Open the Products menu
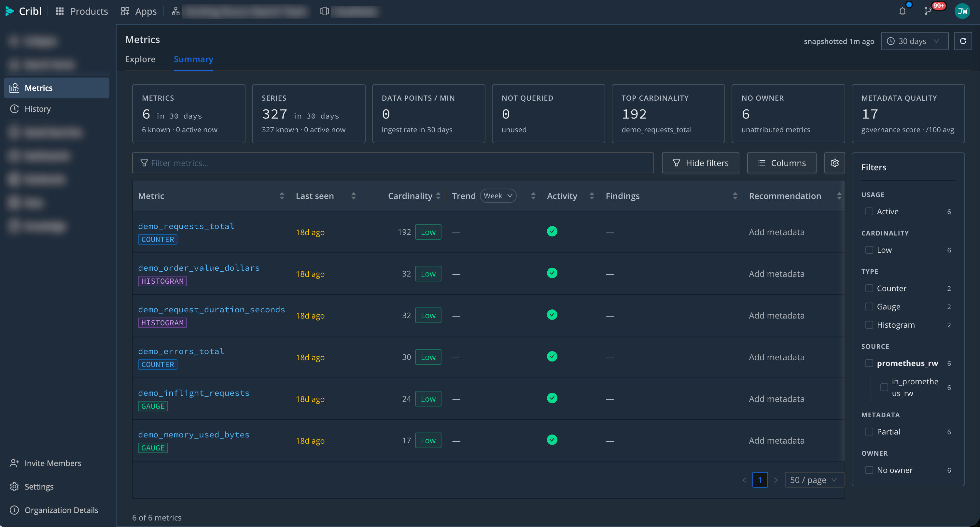This screenshot has width=980, height=527. pos(82,11)
